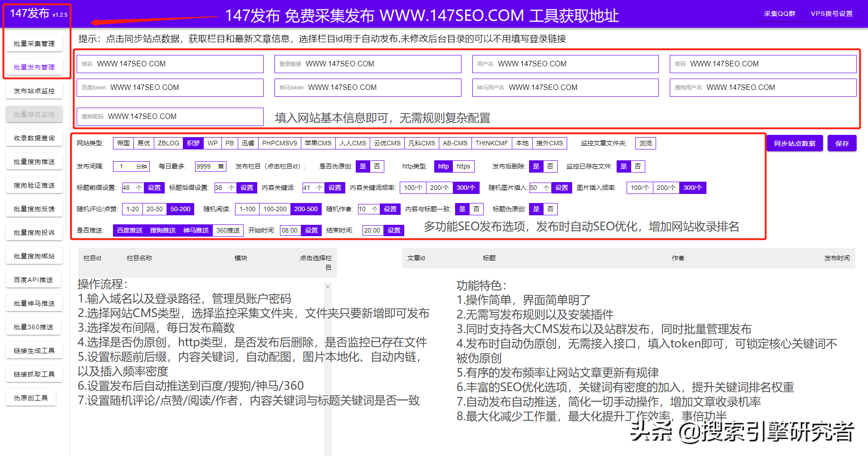Select 否 for 内容与标题一致
Image resolution: width=868 pixels, height=456 pixels.
point(476,209)
